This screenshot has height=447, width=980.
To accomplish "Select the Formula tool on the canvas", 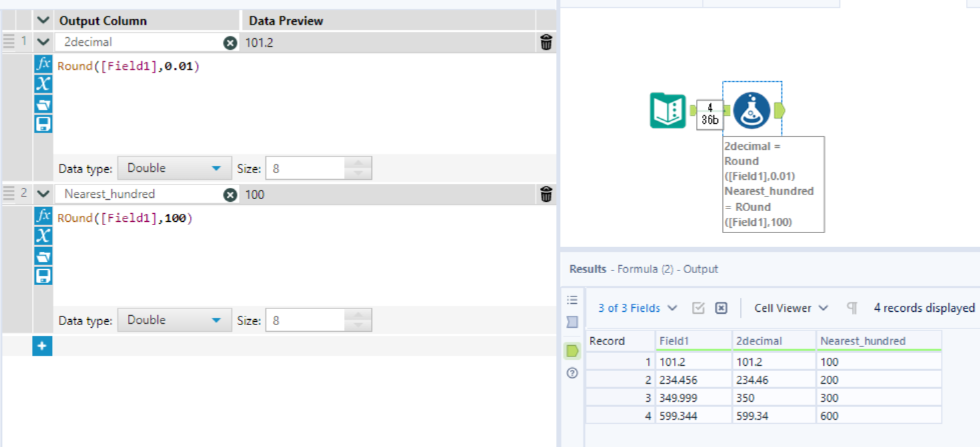I will coord(752,110).
